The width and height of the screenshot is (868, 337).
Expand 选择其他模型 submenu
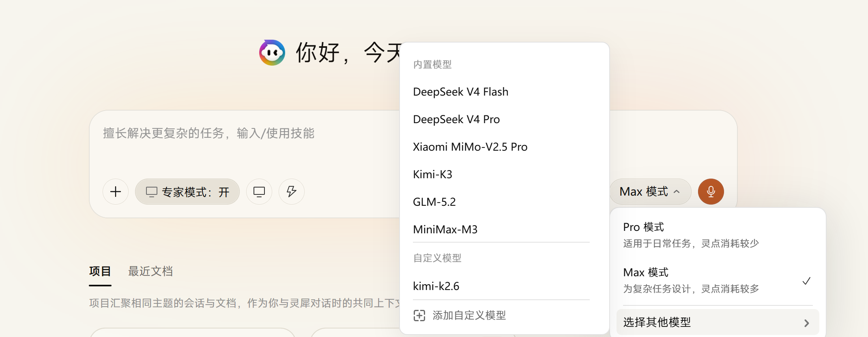tap(718, 322)
